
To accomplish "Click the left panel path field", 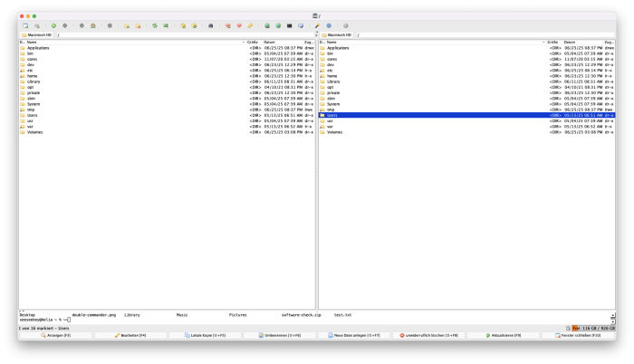I will point(185,34).
